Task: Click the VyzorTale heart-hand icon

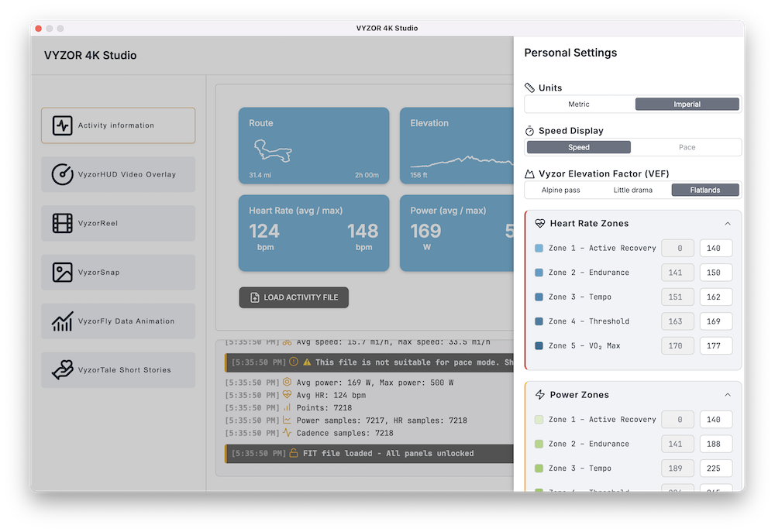Action: click(x=63, y=370)
